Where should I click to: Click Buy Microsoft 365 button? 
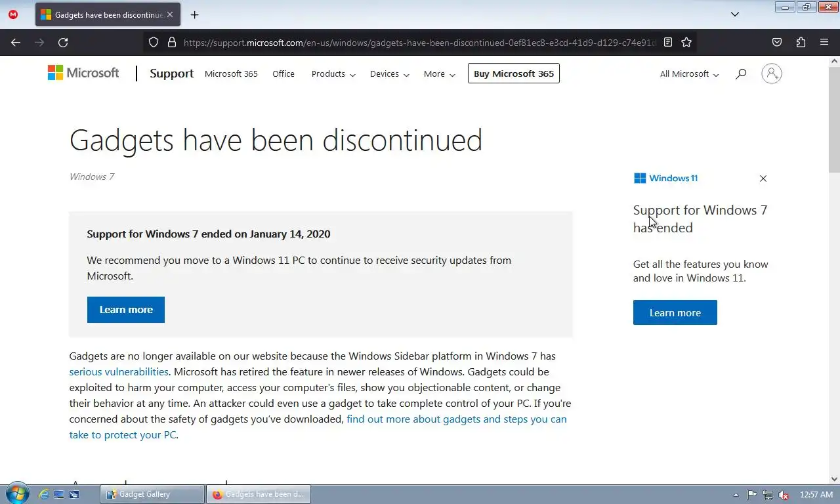[x=514, y=73]
